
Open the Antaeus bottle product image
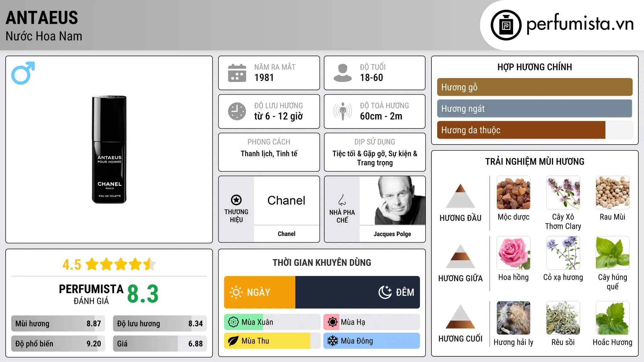tap(109, 150)
